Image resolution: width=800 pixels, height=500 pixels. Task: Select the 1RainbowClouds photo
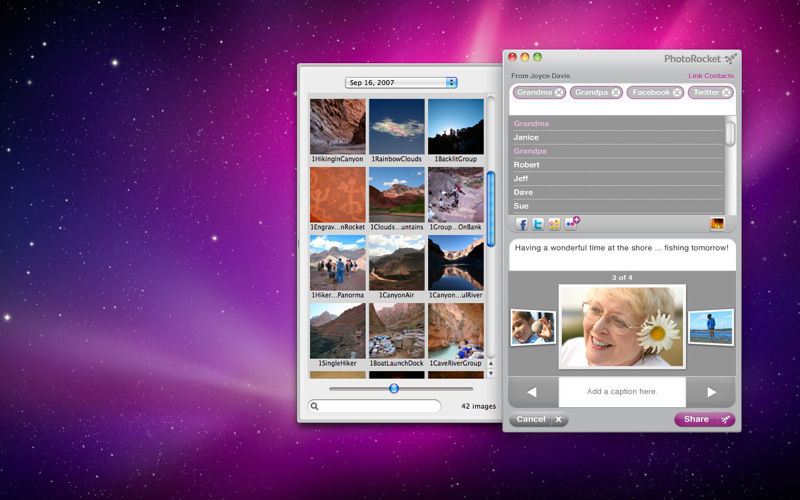coord(396,127)
